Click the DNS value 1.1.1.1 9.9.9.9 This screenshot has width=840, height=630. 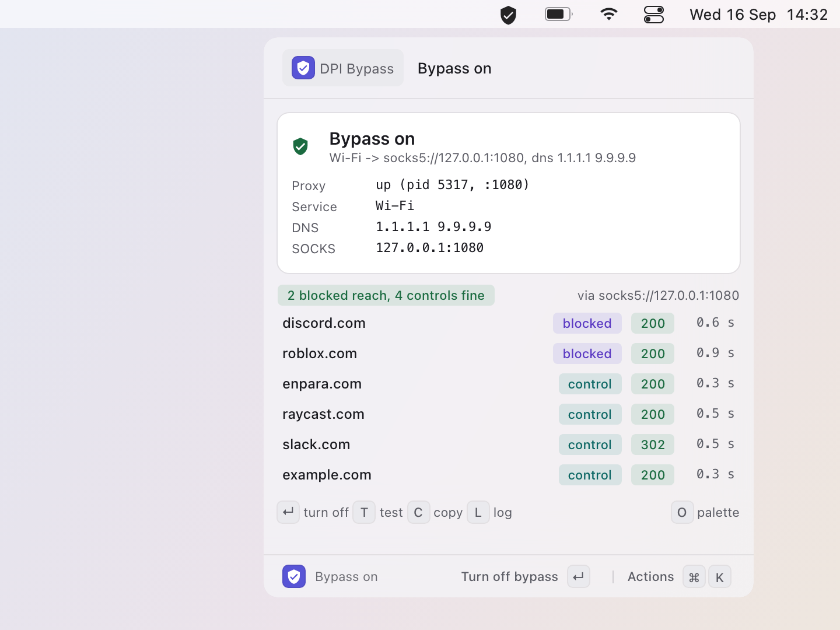(x=433, y=227)
